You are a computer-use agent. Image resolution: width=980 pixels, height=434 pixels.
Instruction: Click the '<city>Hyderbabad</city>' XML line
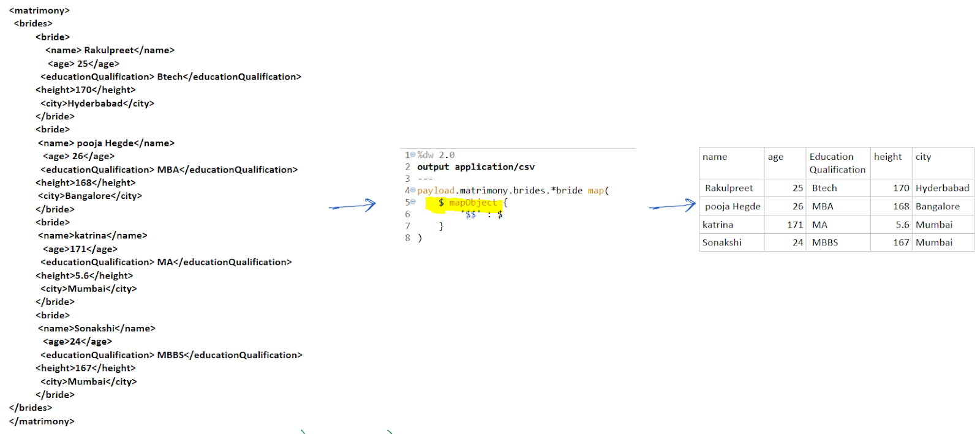click(97, 103)
